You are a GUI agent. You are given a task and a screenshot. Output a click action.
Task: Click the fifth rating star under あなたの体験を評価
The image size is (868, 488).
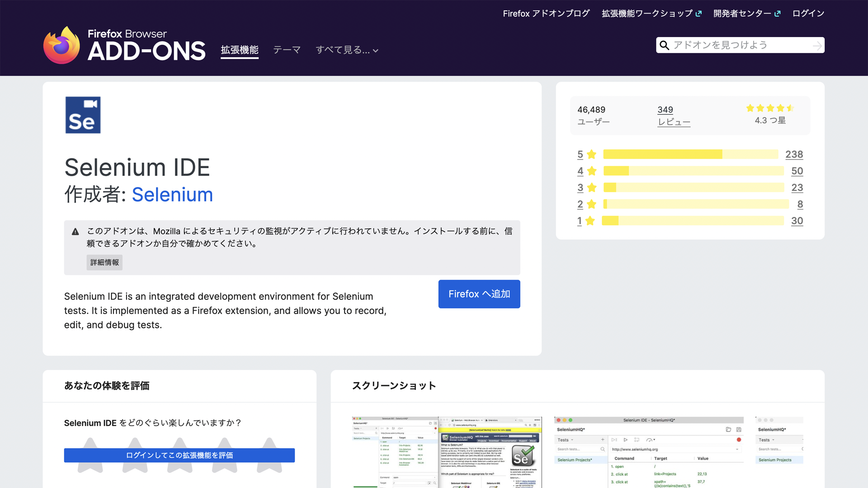[x=269, y=443]
